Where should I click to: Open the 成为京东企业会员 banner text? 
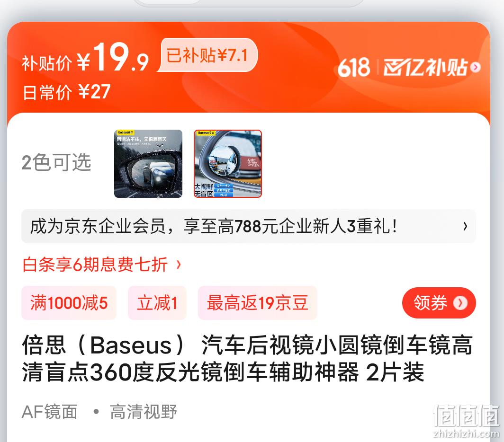pos(214,226)
